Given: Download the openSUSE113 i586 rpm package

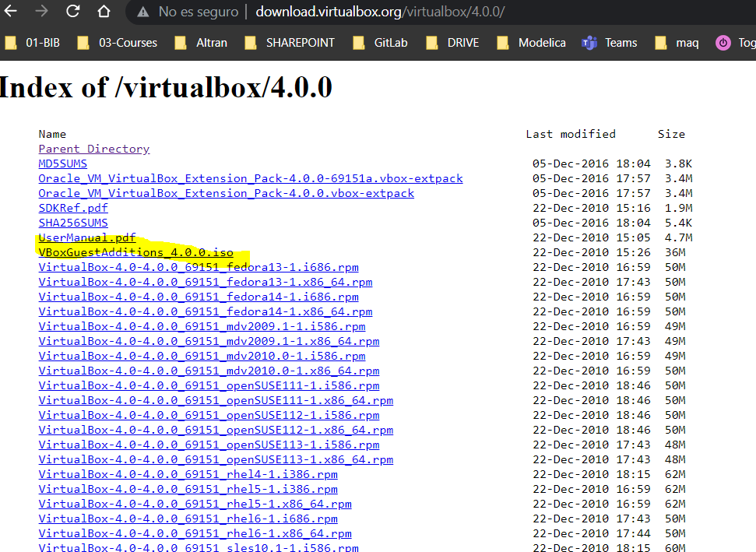Looking at the screenshot, I should tap(209, 445).
